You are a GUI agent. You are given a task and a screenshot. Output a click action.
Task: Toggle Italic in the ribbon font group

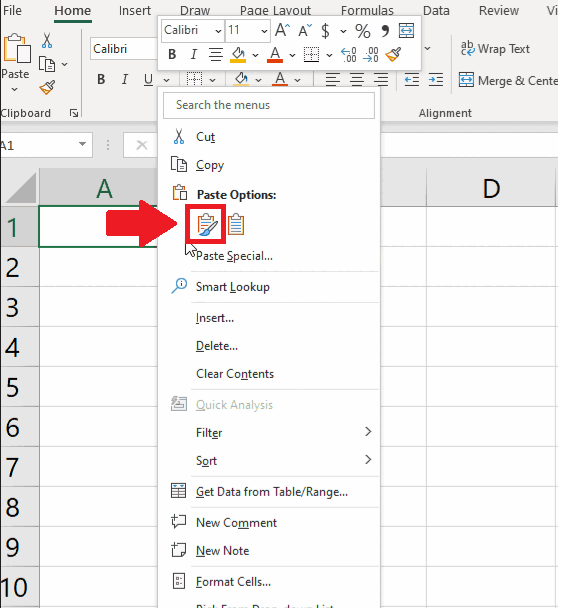pyautogui.click(x=124, y=79)
